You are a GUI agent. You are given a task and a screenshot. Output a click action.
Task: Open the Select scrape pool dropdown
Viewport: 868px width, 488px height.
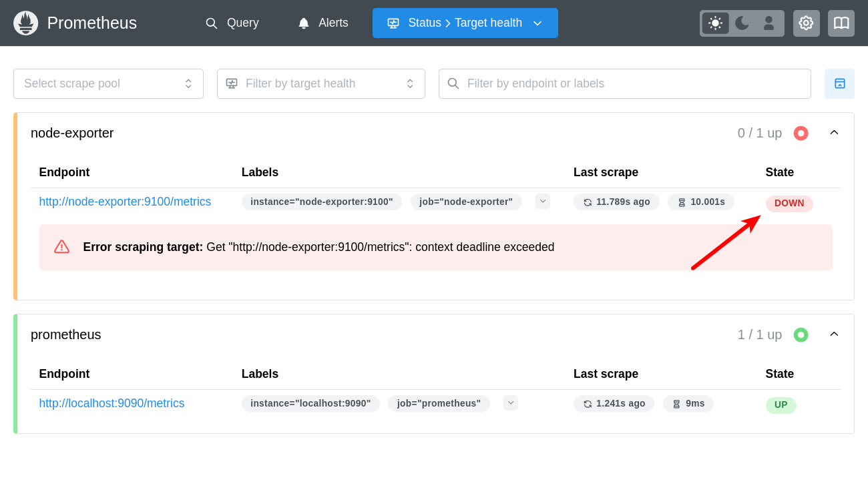108,83
